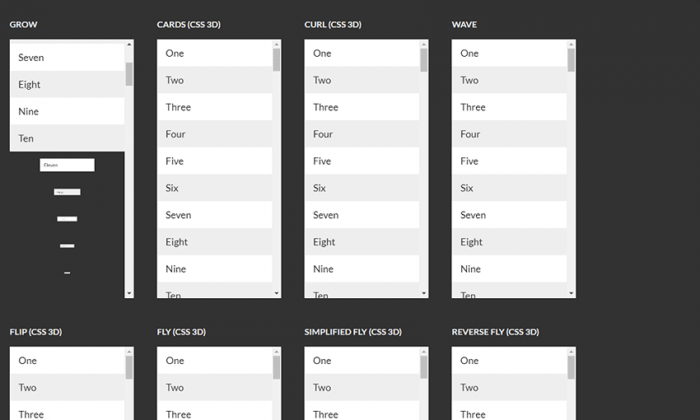Click the scroll down arrow in Cards list

pyautogui.click(x=277, y=293)
